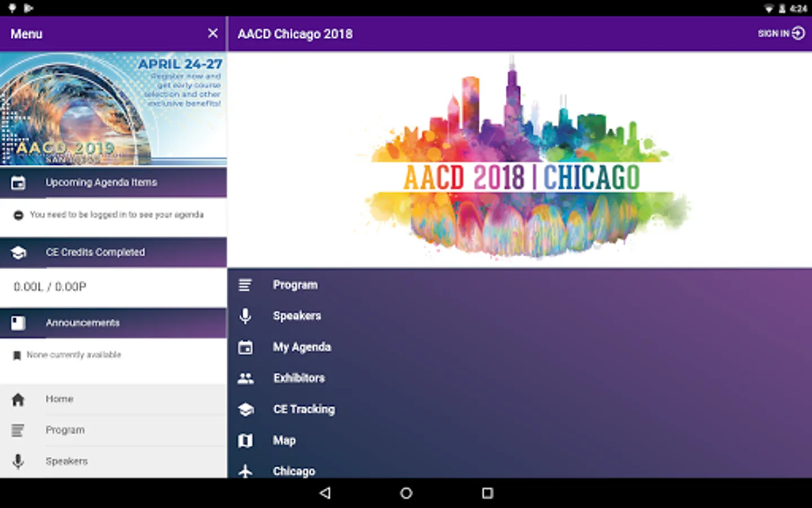This screenshot has width=812, height=508.
Task: Click the Speakers microphone icon in main list
Action: 245,316
